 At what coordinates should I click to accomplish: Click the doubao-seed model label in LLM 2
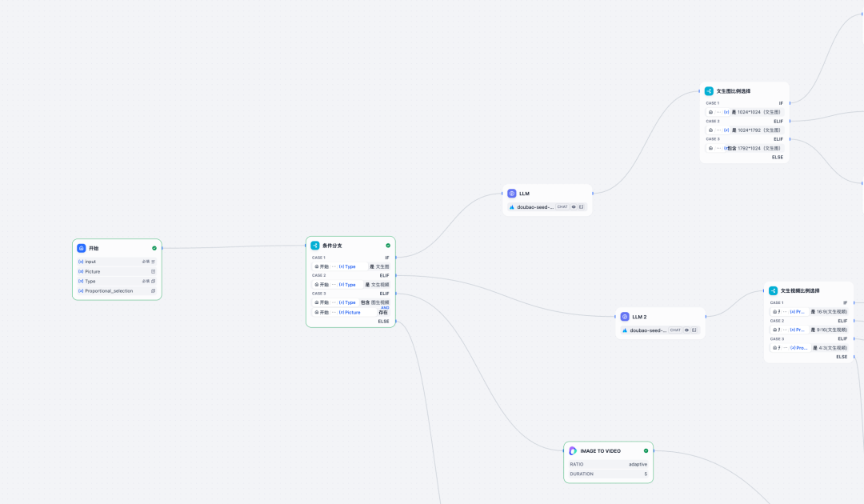point(646,330)
